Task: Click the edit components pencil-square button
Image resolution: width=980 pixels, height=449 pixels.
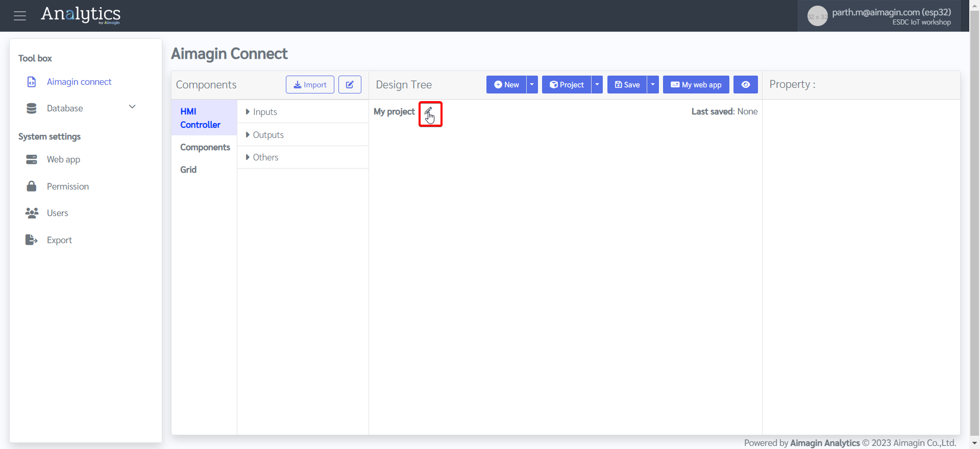Action: tap(350, 85)
